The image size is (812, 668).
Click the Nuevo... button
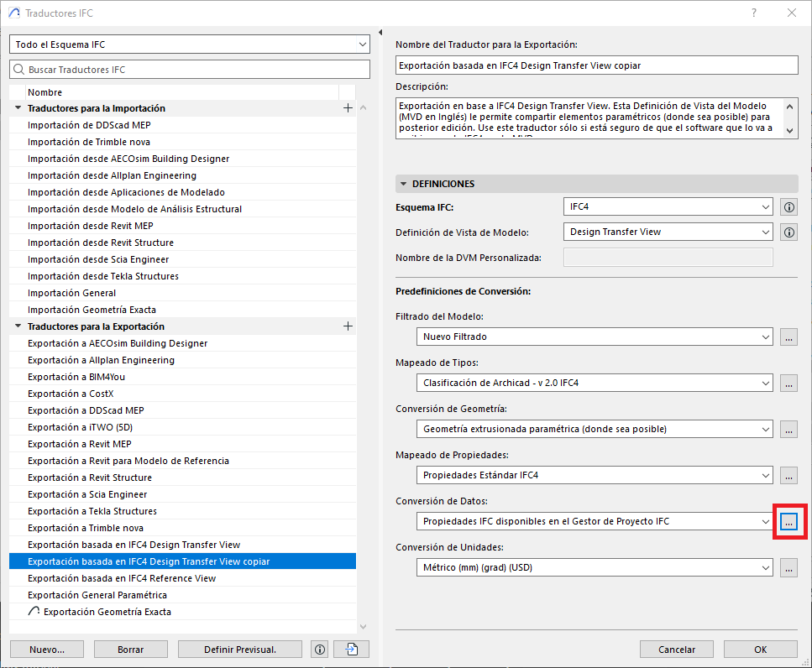pos(46,649)
